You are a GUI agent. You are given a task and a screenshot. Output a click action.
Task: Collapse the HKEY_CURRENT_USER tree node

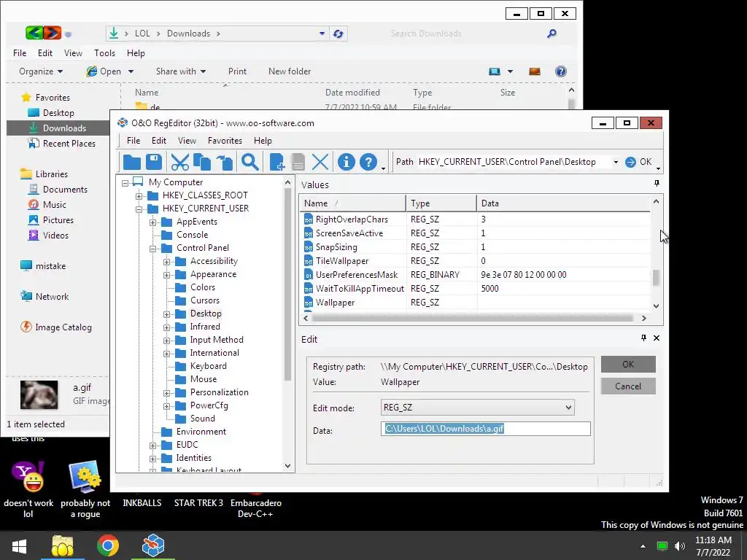(x=139, y=209)
